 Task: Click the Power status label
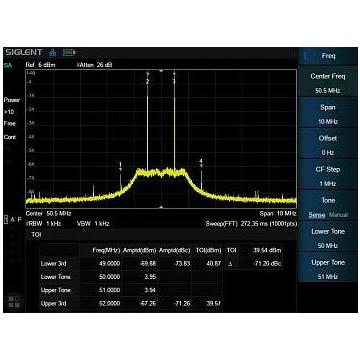(12, 100)
